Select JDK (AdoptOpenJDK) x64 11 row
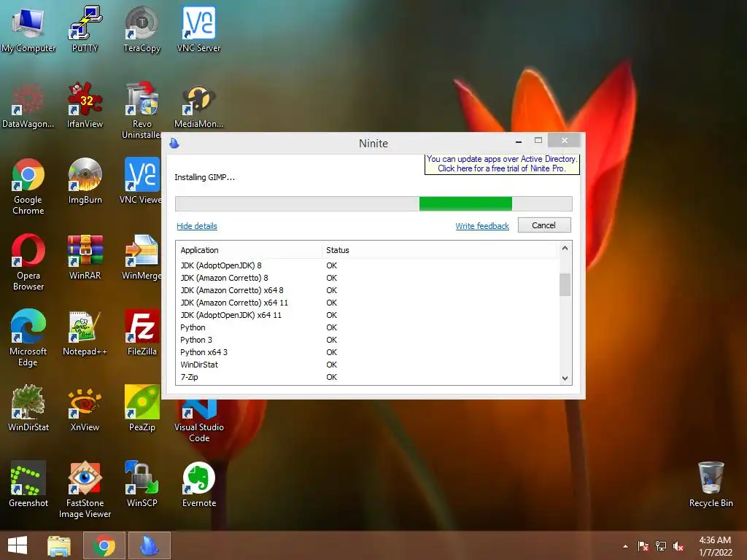 point(368,315)
